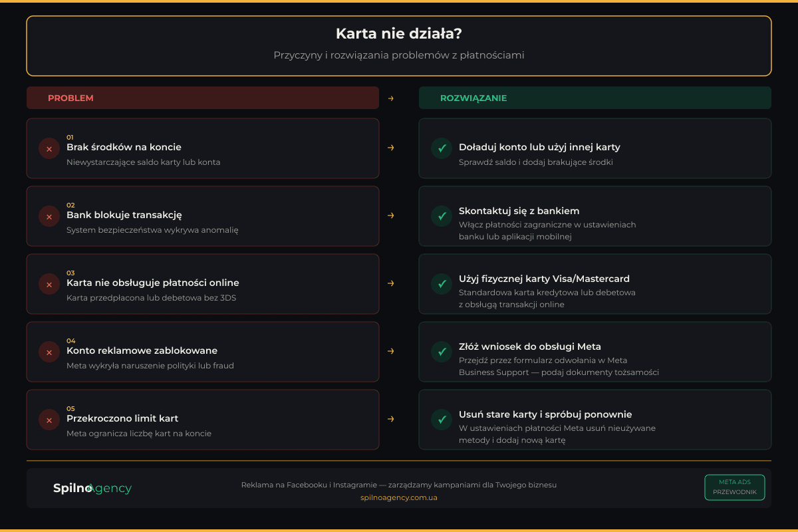Click title Usuń stare karty i spróbuj ponownie
The height and width of the screenshot is (532, 798).
point(545,414)
